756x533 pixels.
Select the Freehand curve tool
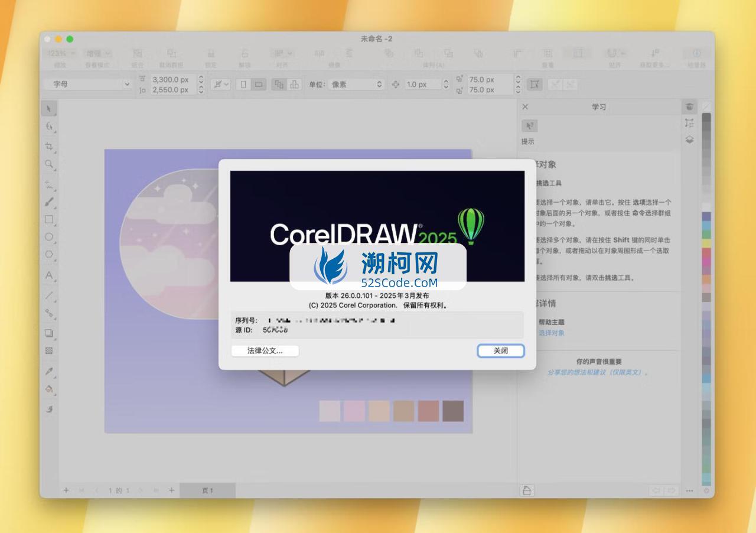coord(49,184)
